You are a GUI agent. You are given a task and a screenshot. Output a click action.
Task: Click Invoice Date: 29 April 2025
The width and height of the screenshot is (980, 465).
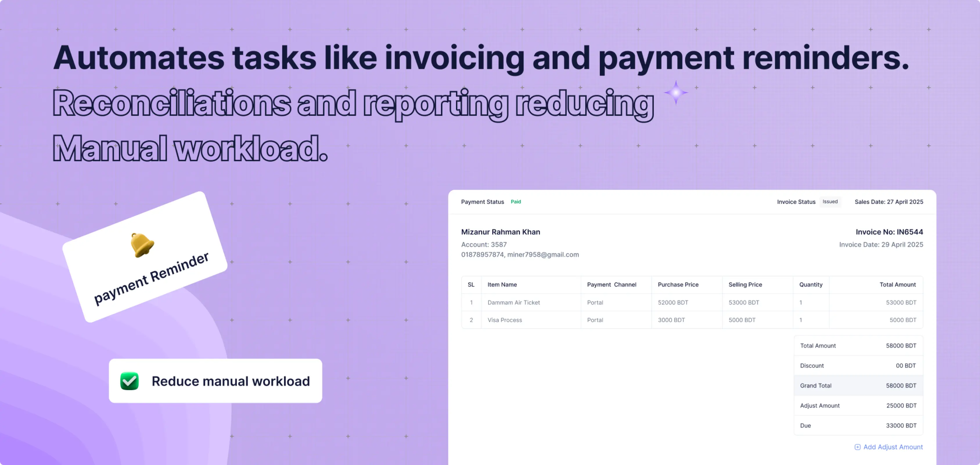[x=881, y=244]
